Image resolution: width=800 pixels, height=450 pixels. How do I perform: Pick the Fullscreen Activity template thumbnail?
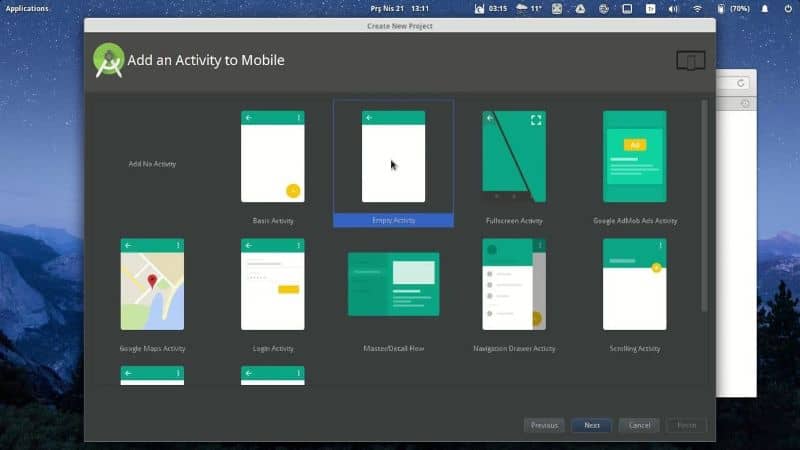pos(514,157)
